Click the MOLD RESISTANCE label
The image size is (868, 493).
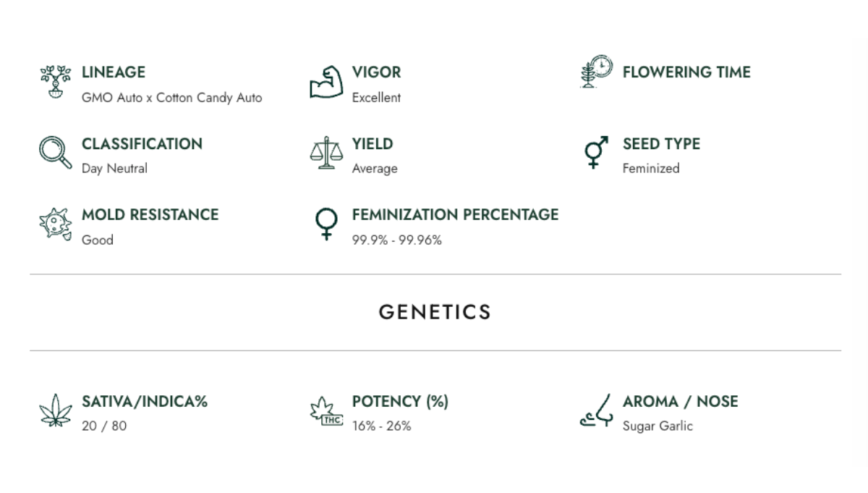pyautogui.click(x=150, y=215)
